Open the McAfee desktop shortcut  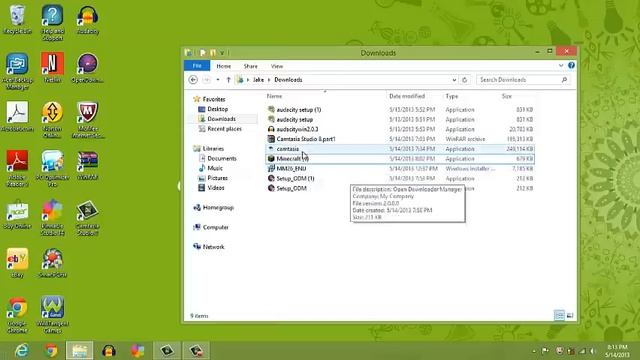pos(87,120)
